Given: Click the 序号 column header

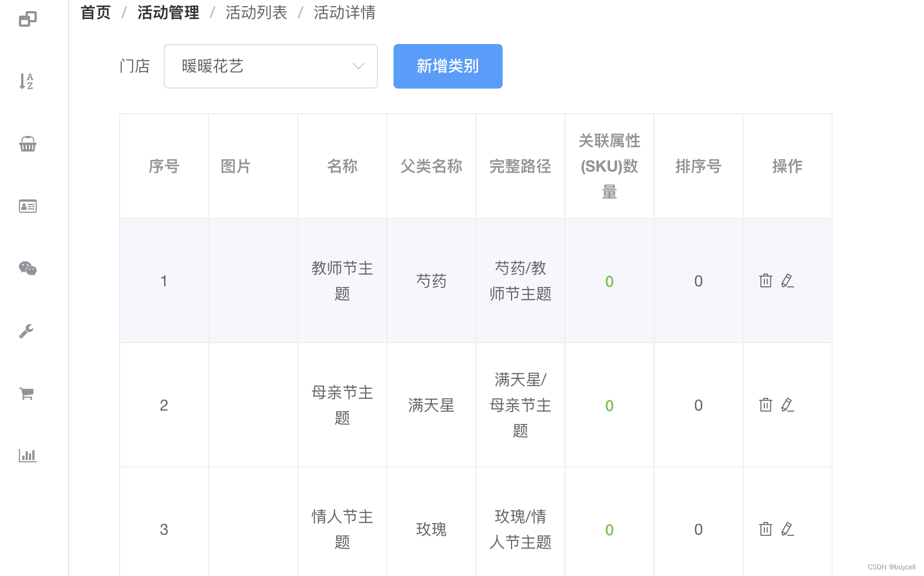Looking at the screenshot, I should pos(164,166).
